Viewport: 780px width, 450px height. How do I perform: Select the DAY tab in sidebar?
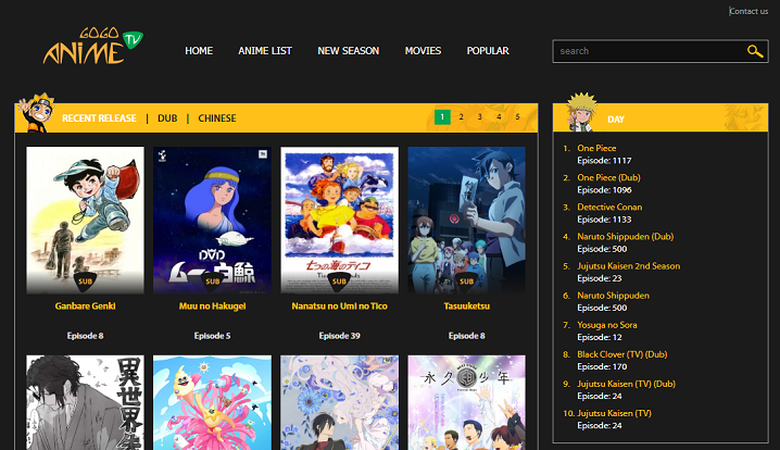pyautogui.click(x=616, y=119)
